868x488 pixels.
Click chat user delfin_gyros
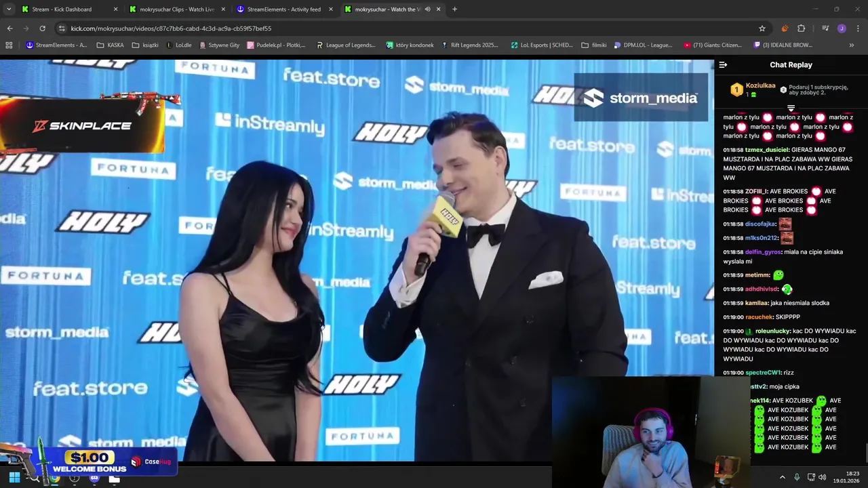763,252
